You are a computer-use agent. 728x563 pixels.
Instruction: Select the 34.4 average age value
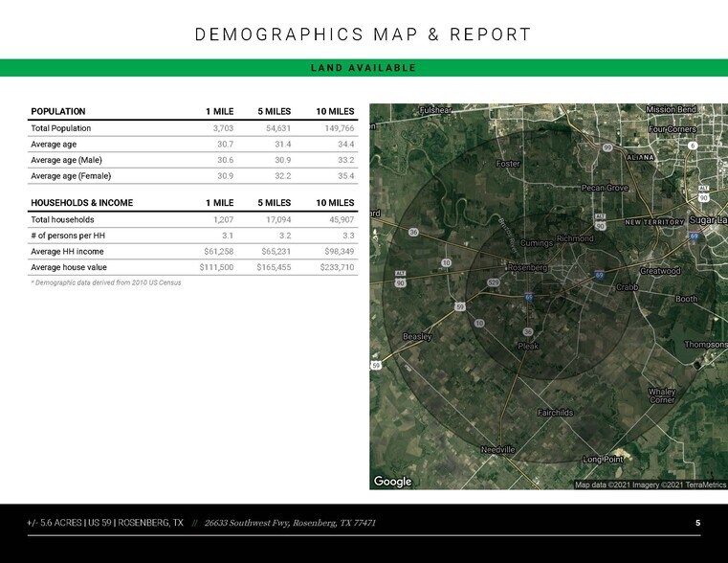point(346,144)
